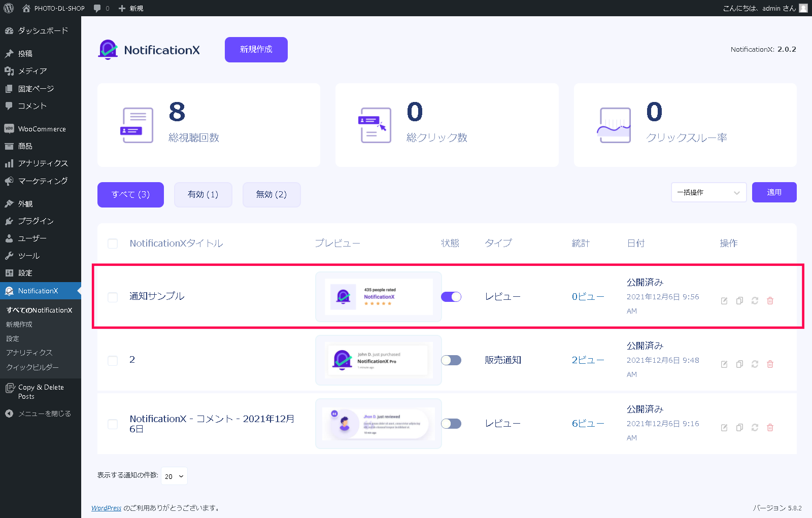This screenshot has height=518, width=812.
Task: Click the ツール wrench sidebar icon
Action: (x=9, y=256)
